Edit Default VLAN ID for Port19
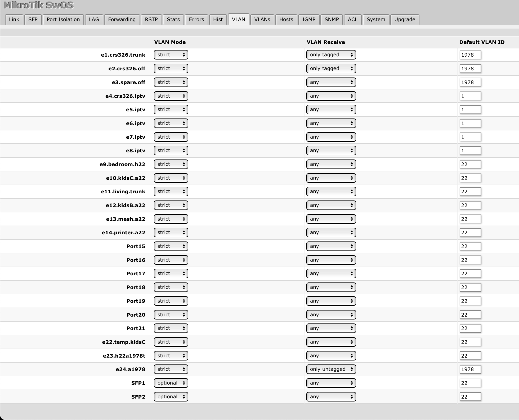 (470, 301)
